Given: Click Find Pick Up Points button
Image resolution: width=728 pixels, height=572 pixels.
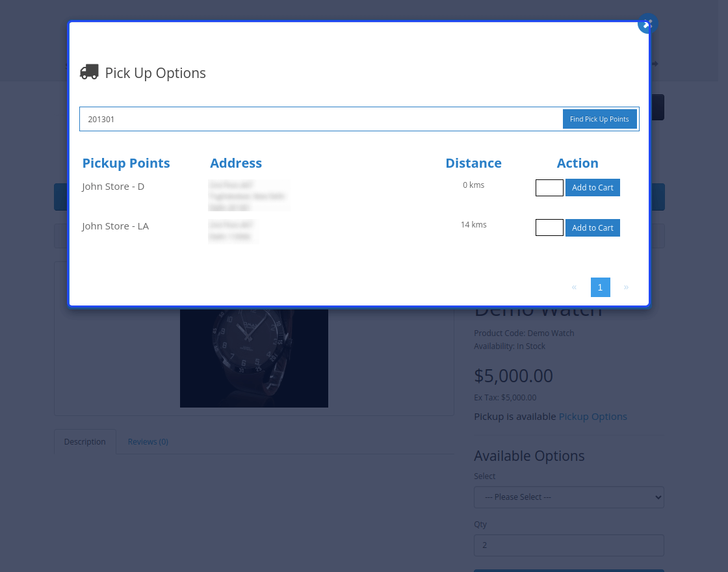Looking at the screenshot, I should point(599,119).
